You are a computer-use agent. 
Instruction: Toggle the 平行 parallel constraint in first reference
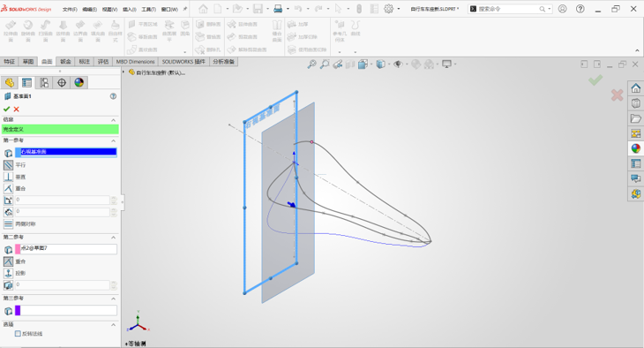[x=8, y=165]
